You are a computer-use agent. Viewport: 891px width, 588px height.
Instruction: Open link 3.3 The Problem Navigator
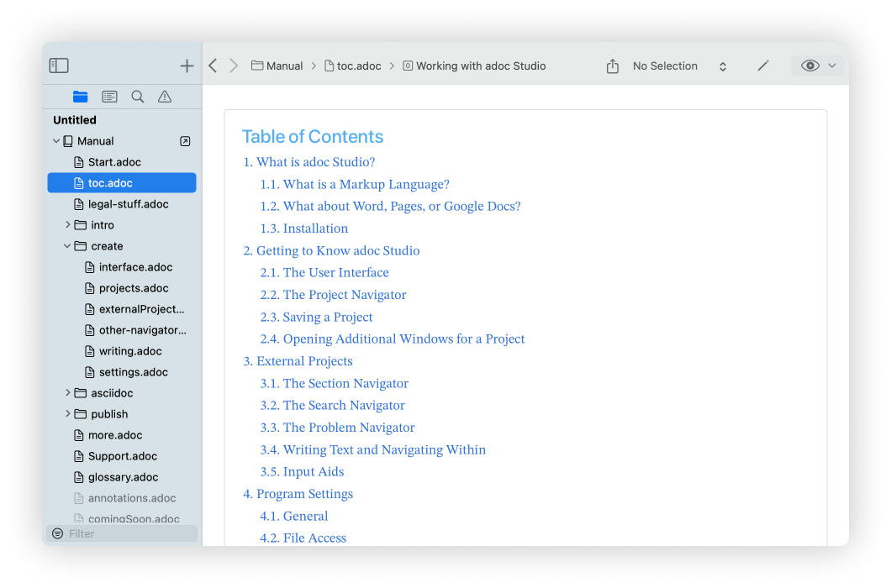click(x=338, y=428)
